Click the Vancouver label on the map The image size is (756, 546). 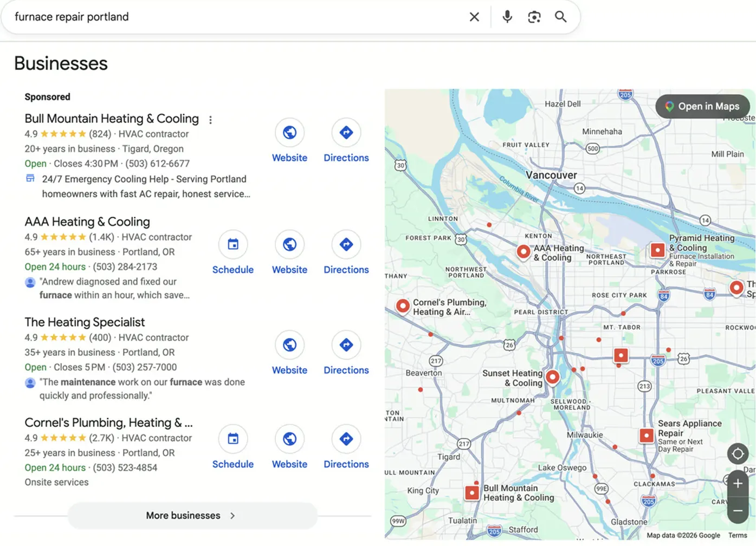(x=551, y=175)
